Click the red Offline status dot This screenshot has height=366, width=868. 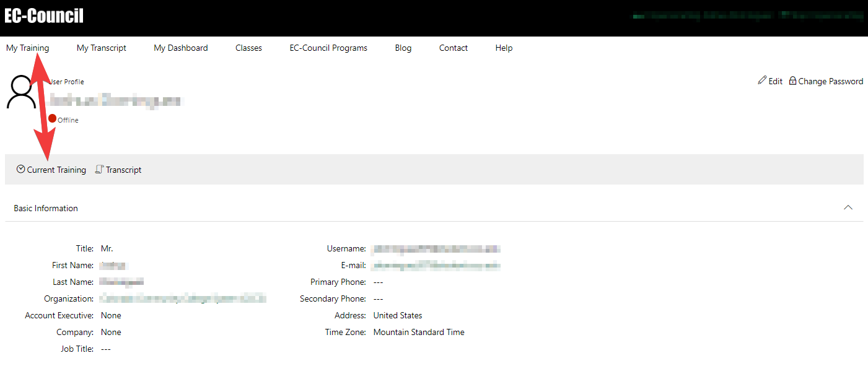click(52, 118)
